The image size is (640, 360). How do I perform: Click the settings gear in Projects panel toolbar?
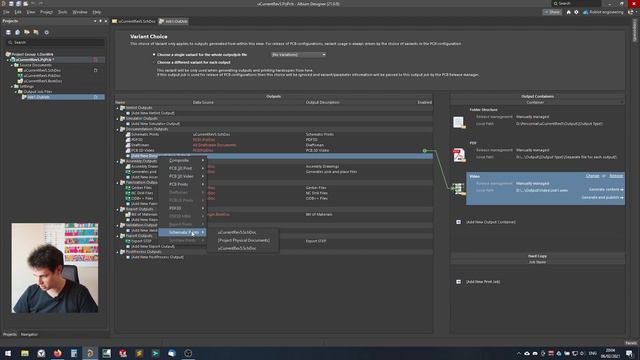(x=47, y=32)
